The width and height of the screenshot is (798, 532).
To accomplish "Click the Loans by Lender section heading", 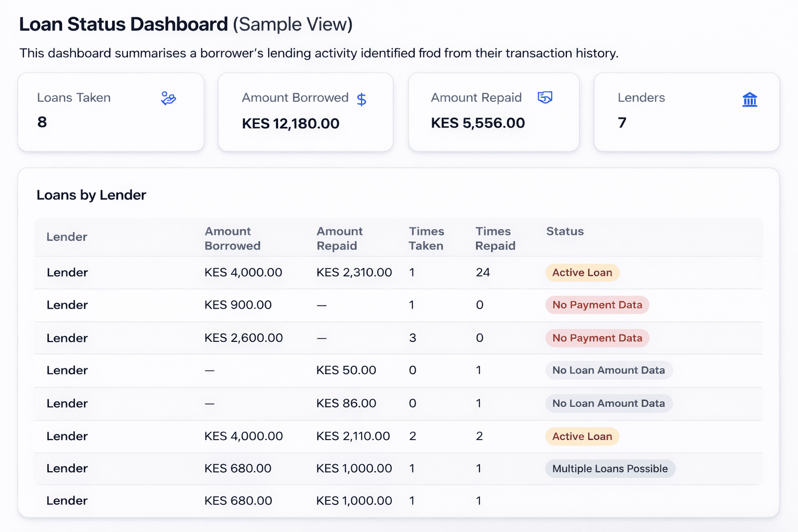I will pos(91,195).
